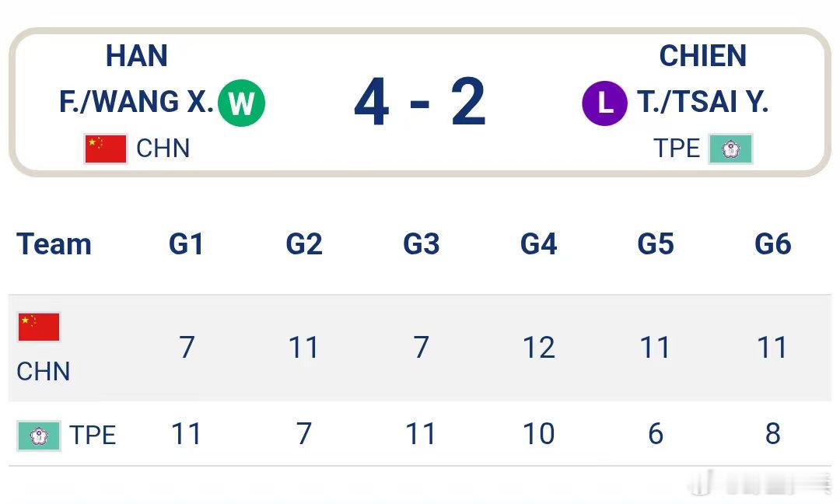
Task: Click China flag in match header
Action: [106, 149]
